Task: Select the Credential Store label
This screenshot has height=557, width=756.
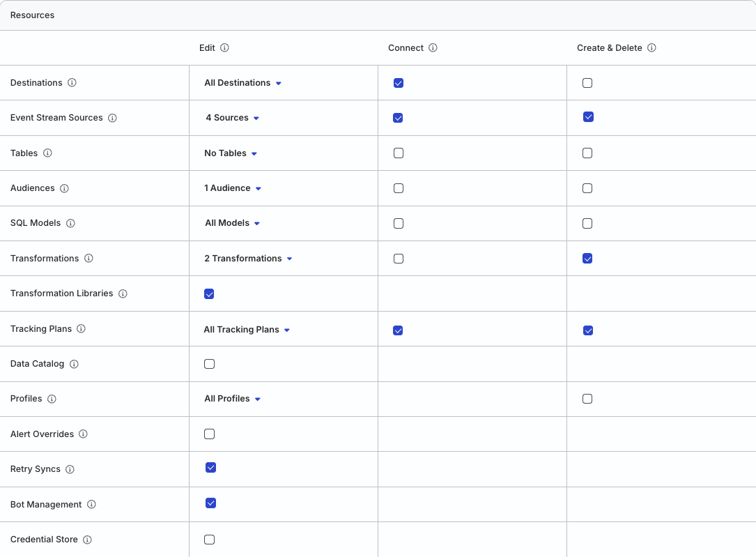Action: pyautogui.click(x=44, y=539)
